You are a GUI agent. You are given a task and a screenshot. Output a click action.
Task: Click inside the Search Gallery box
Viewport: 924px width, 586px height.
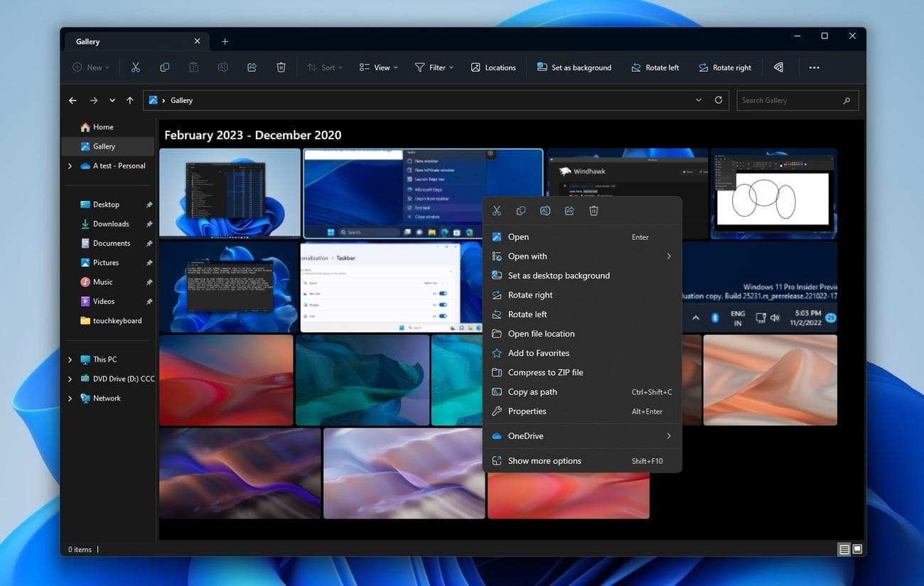tap(789, 100)
